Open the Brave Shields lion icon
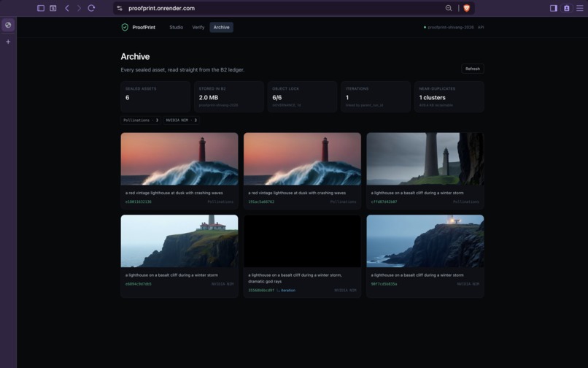The width and height of the screenshot is (588, 368). (x=466, y=8)
